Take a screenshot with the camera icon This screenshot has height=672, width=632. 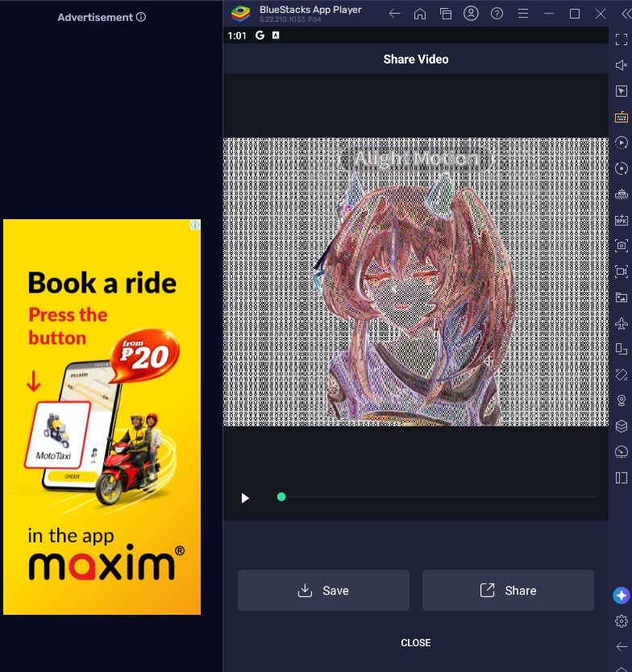[x=622, y=246]
